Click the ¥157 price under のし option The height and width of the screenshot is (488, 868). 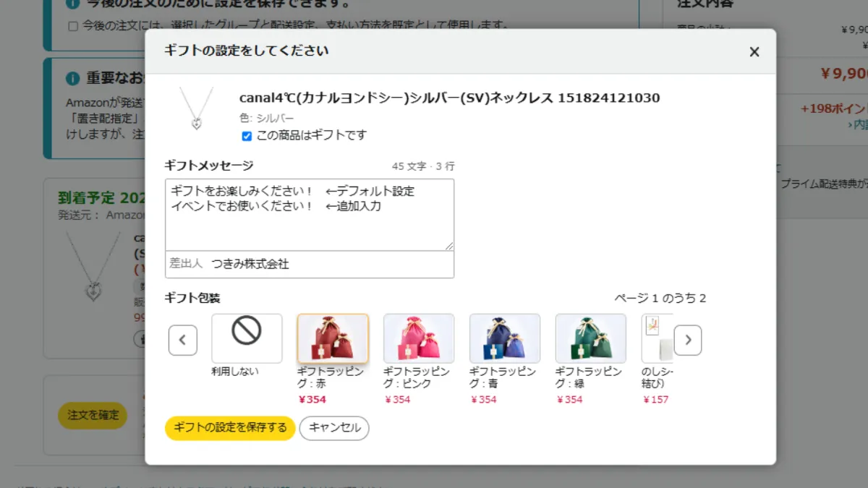(655, 400)
